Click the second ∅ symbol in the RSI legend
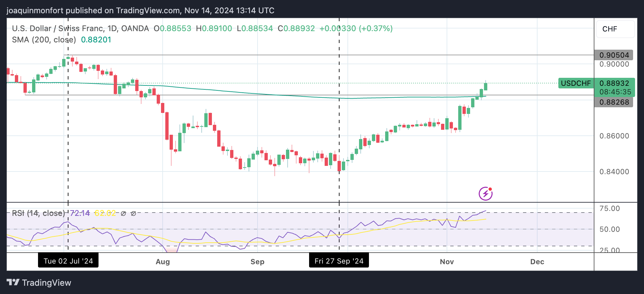This screenshot has height=294, width=644. point(133,214)
